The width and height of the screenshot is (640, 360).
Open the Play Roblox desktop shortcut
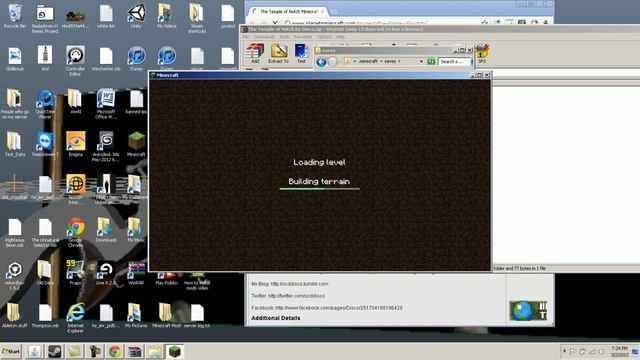167,278
